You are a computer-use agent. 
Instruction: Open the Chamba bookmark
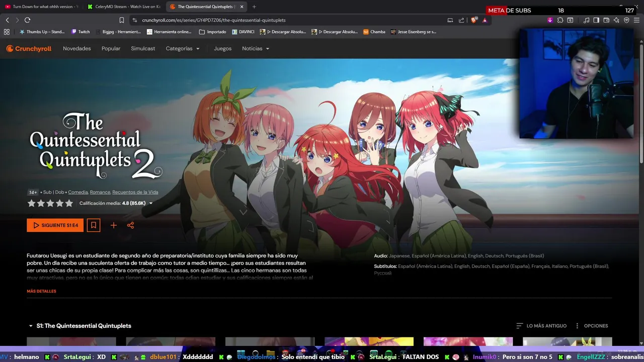[374, 32]
